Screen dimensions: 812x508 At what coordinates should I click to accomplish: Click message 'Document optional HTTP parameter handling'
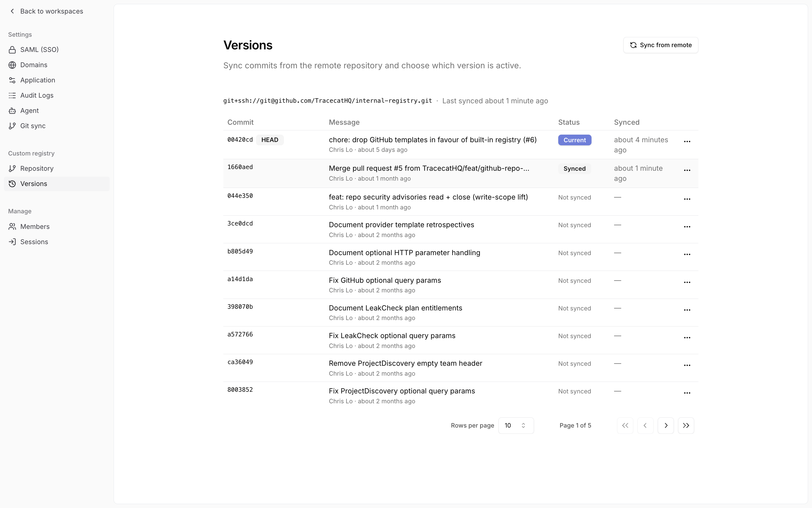pyautogui.click(x=404, y=253)
